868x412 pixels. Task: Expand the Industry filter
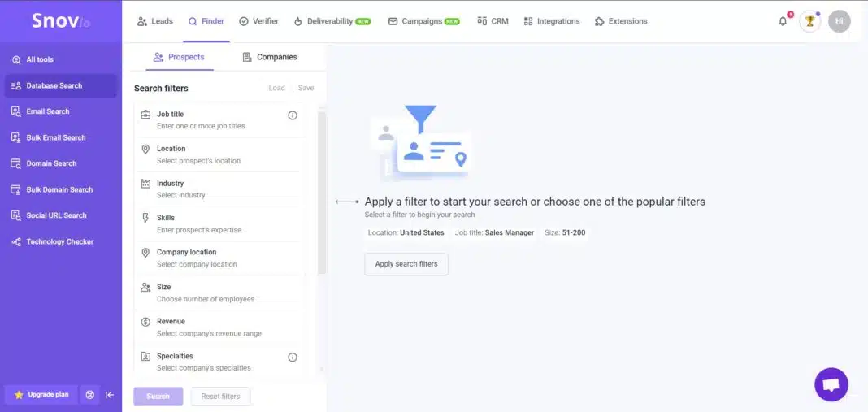pos(219,189)
